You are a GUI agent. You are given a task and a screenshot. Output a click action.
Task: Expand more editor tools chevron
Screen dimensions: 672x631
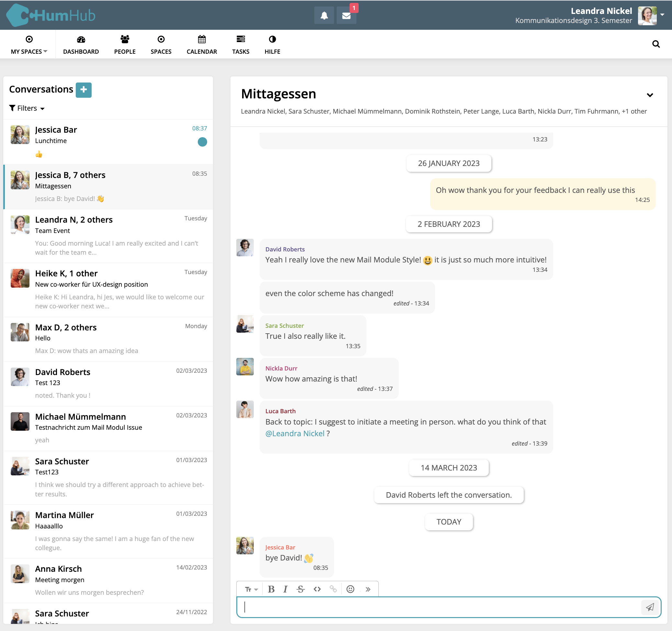tap(368, 589)
